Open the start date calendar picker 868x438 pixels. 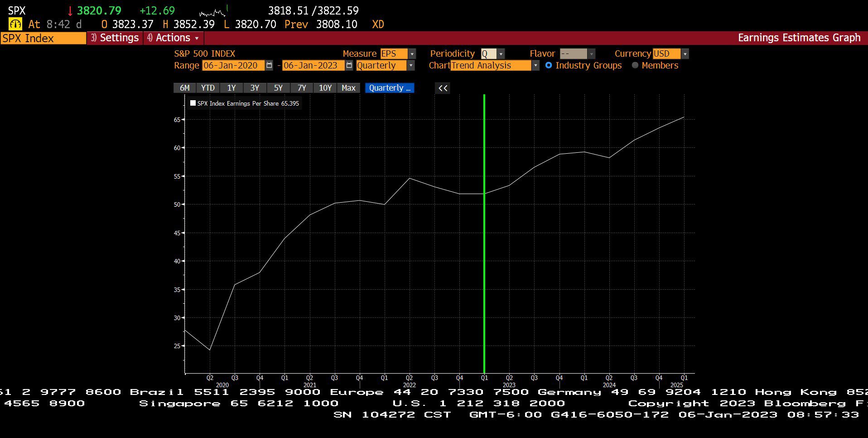269,65
